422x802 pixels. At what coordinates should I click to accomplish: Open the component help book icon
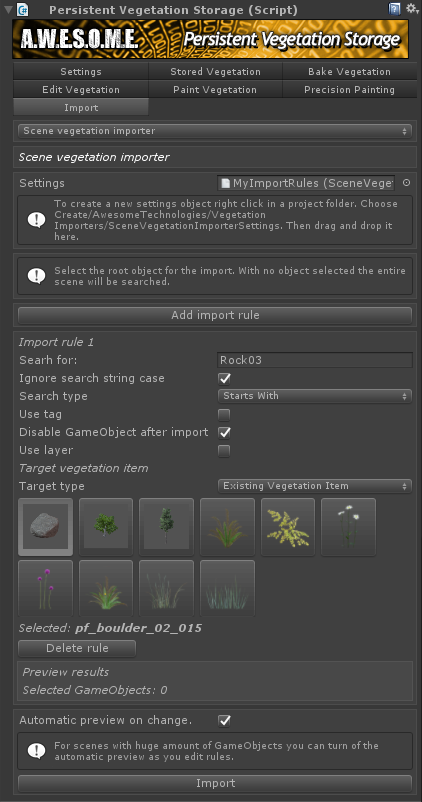394,9
